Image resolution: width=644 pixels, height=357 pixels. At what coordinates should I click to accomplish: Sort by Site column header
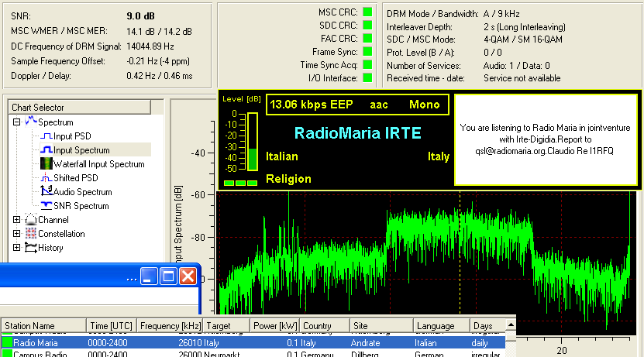click(381, 325)
